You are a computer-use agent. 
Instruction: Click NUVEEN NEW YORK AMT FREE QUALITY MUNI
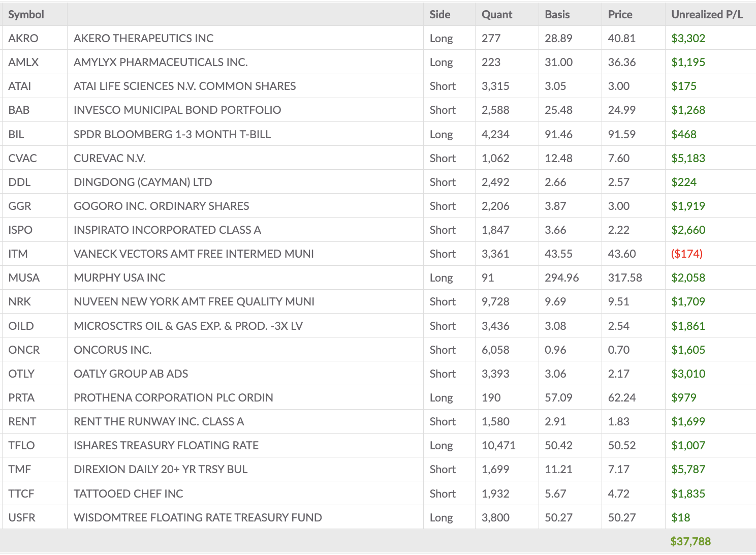coord(194,301)
